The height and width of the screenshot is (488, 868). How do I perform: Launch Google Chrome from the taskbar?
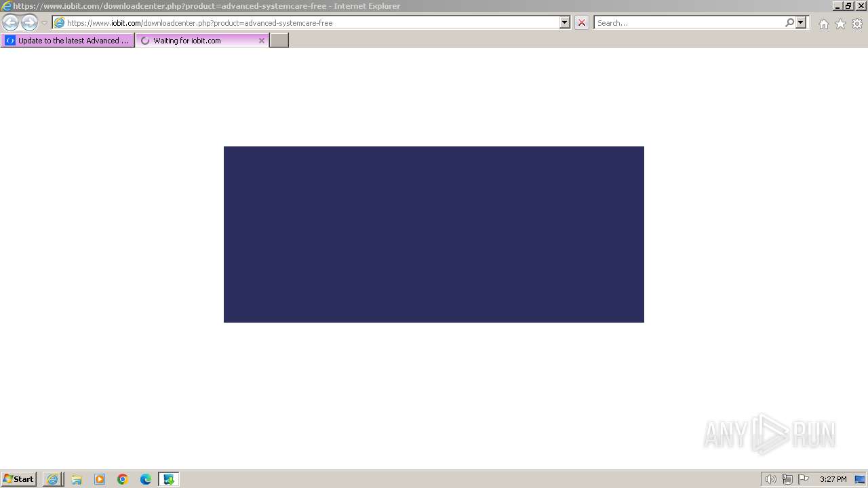(x=123, y=479)
